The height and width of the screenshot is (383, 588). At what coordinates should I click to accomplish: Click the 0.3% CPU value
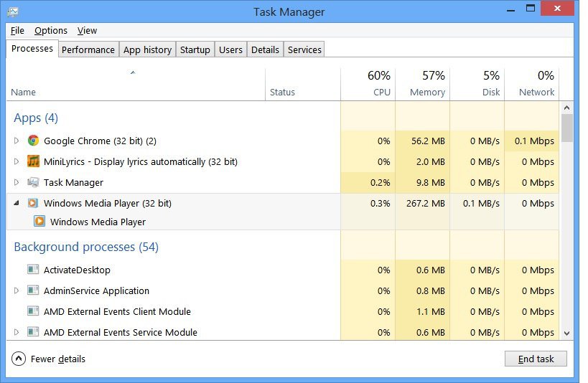380,203
